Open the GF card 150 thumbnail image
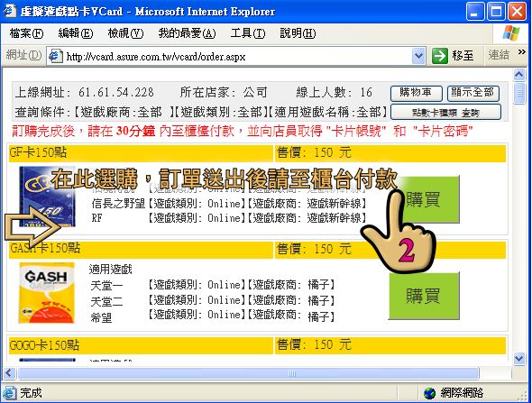The height and width of the screenshot is (403, 532). [x=47, y=196]
